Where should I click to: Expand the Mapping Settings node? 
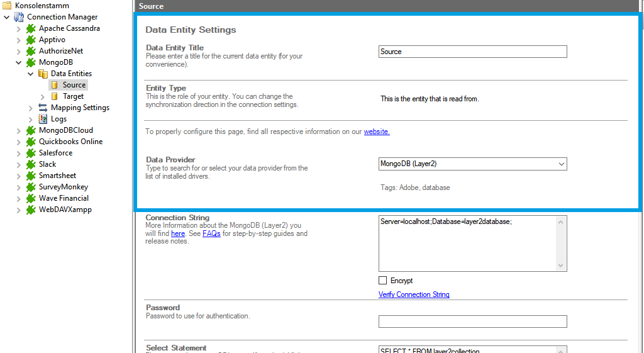[30, 108]
